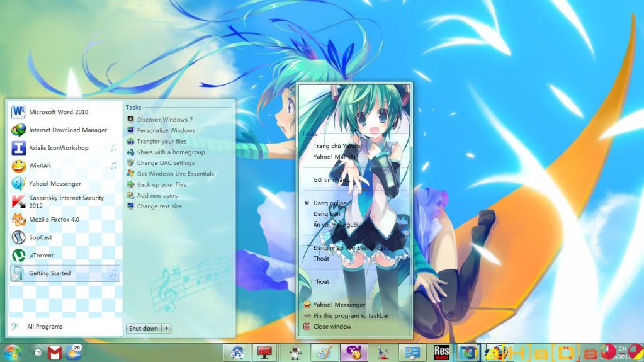Select Pin this program to taskbar

coord(351,315)
